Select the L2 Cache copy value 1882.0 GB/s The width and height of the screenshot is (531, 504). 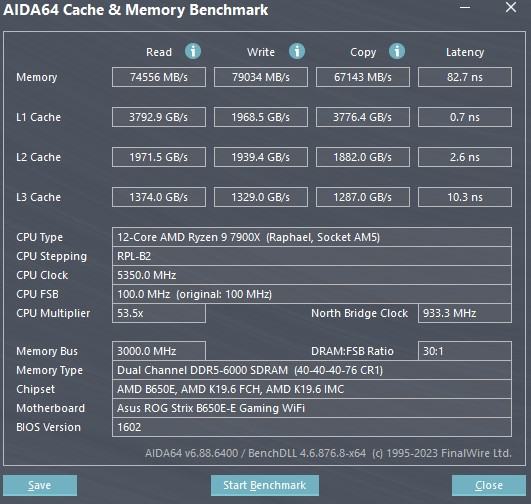[363, 157]
